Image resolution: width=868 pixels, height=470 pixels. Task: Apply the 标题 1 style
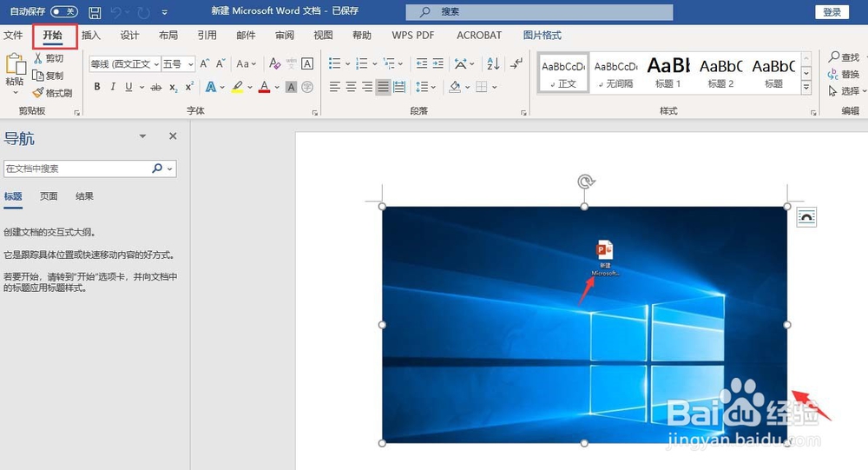[668, 72]
